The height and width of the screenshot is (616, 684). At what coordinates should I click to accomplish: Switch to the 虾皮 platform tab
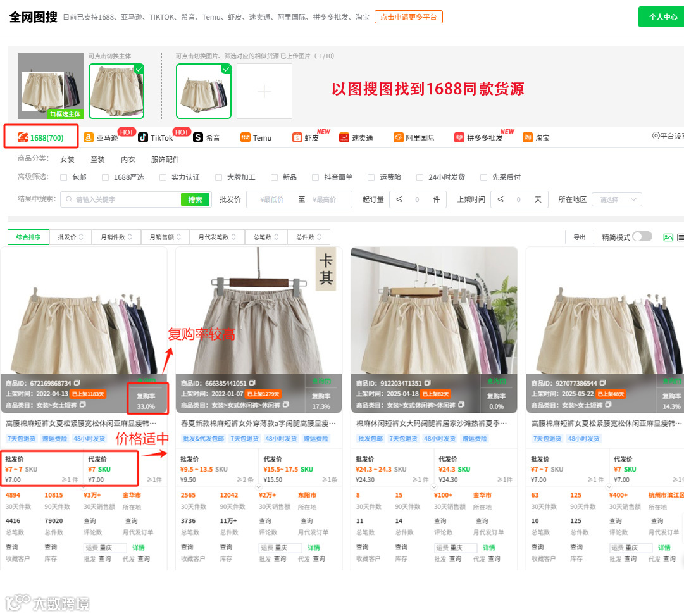[x=306, y=137]
